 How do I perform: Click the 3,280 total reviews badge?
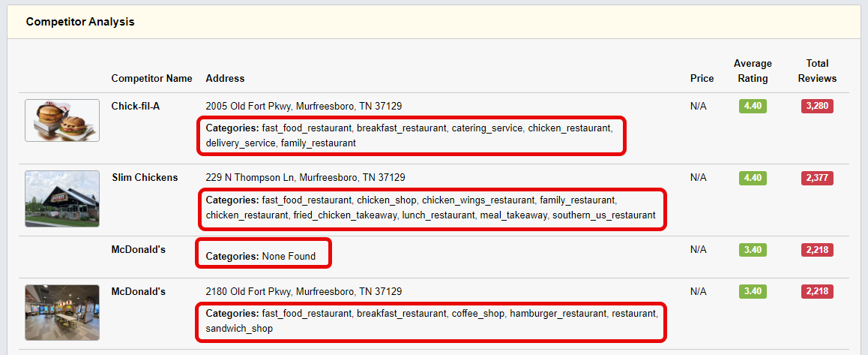pyautogui.click(x=817, y=106)
